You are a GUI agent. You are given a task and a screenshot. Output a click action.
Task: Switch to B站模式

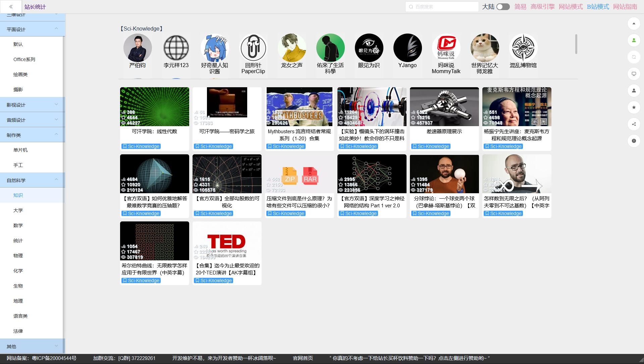coord(598,7)
